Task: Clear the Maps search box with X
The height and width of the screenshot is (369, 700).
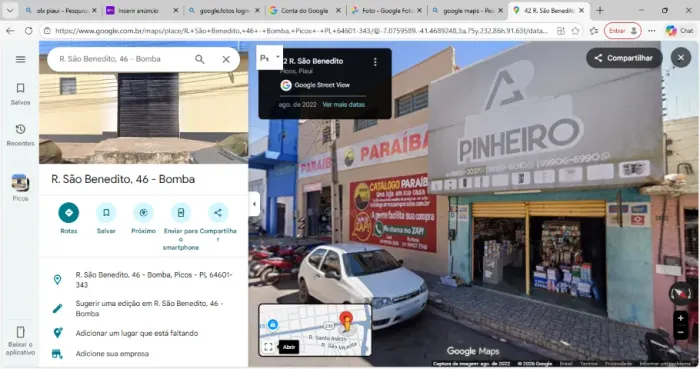Action: coord(226,59)
